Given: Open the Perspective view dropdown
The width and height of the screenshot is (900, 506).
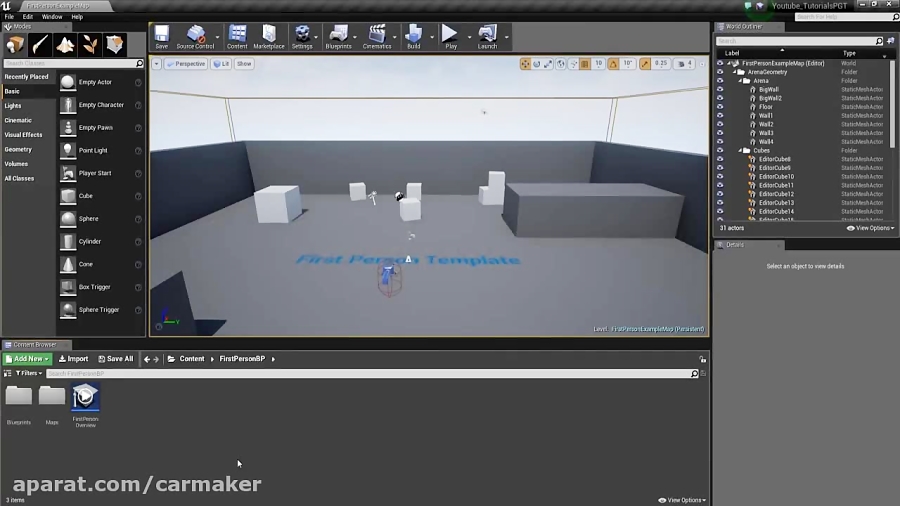Looking at the screenshot, I should [x=185, y=64].
